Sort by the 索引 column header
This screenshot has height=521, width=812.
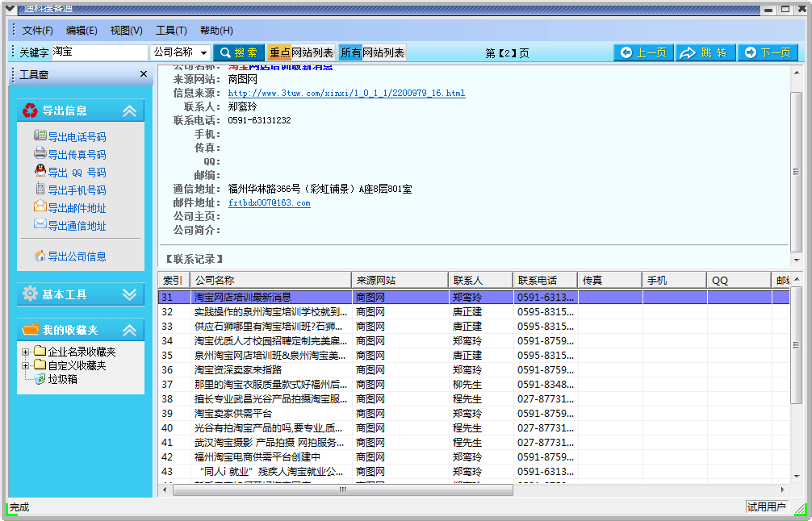[x=174, y=281]
